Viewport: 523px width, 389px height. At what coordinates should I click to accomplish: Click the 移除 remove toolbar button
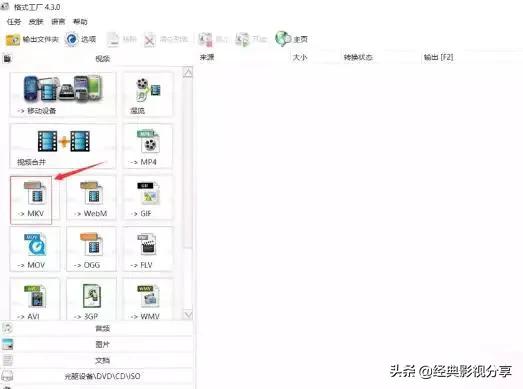click(122, 39)
